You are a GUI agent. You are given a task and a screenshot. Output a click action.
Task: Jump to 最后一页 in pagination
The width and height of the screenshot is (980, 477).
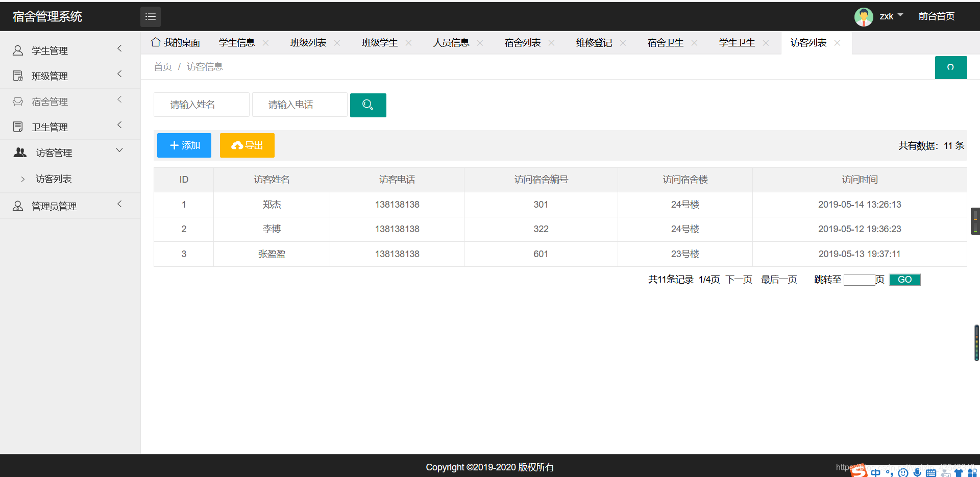[779, 280]
